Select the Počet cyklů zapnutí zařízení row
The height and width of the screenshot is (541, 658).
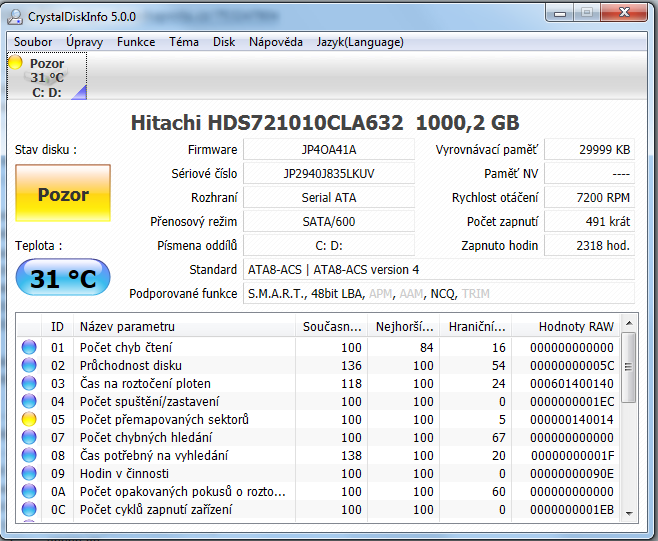click(x=318, y=509)
